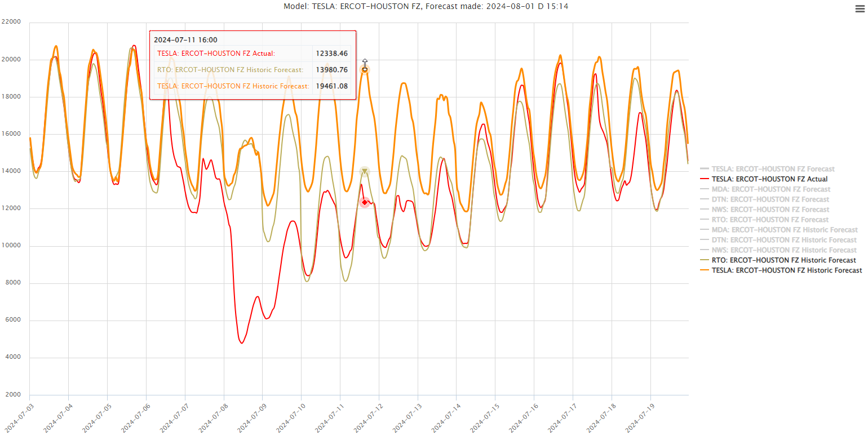
Task: Click the red diamond Actual data marker
Action: pyautogui.click(x=365, y=202)
